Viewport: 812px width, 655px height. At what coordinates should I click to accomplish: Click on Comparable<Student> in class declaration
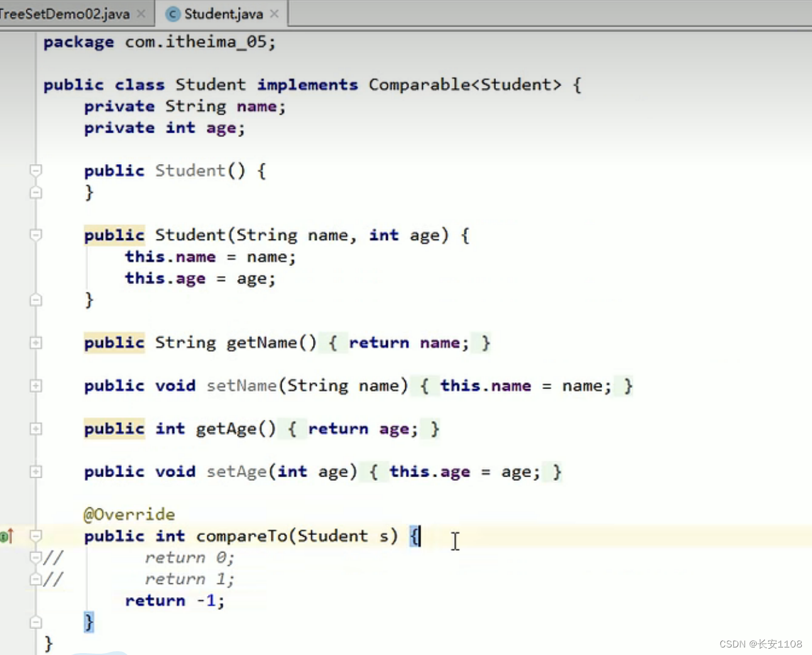(x=465, y=84)
